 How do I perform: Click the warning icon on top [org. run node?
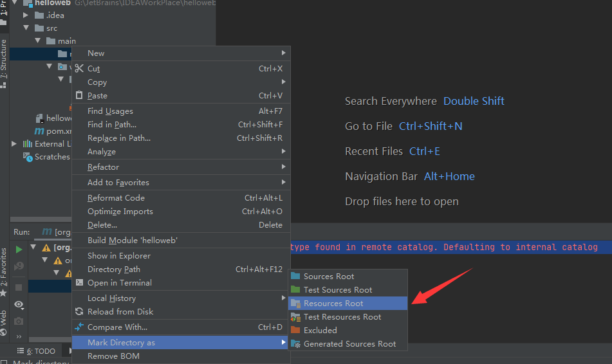46,248
